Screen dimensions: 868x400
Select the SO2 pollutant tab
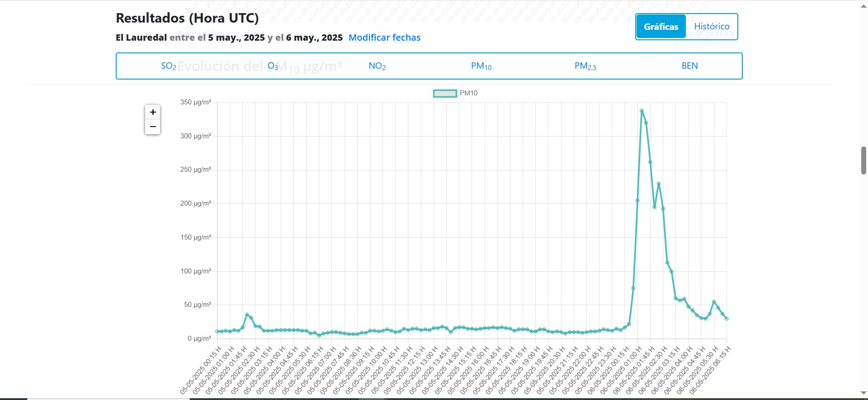click(169, 66)
